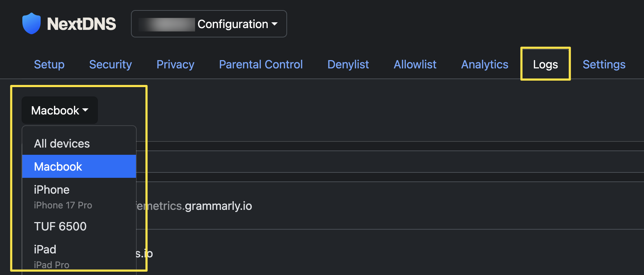644x275 pixels.
Task: View the Analytics tab
Action: pyautogui.click(x=485, y=64)
